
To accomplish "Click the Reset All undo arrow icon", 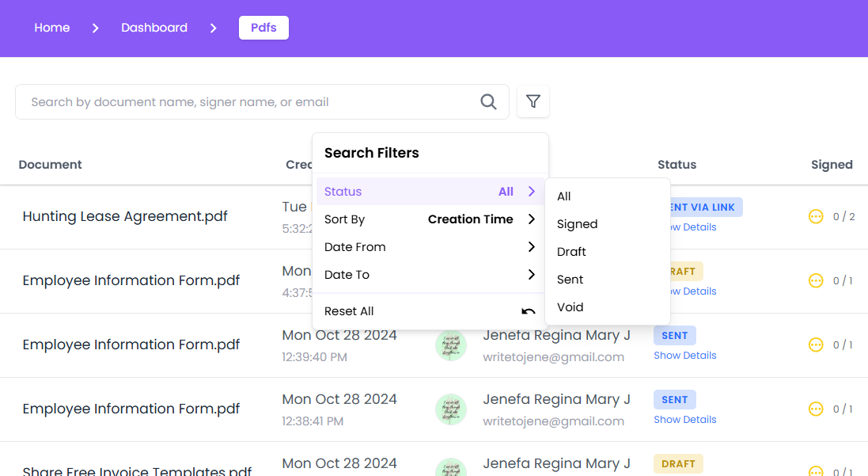I will pos(529,311).
